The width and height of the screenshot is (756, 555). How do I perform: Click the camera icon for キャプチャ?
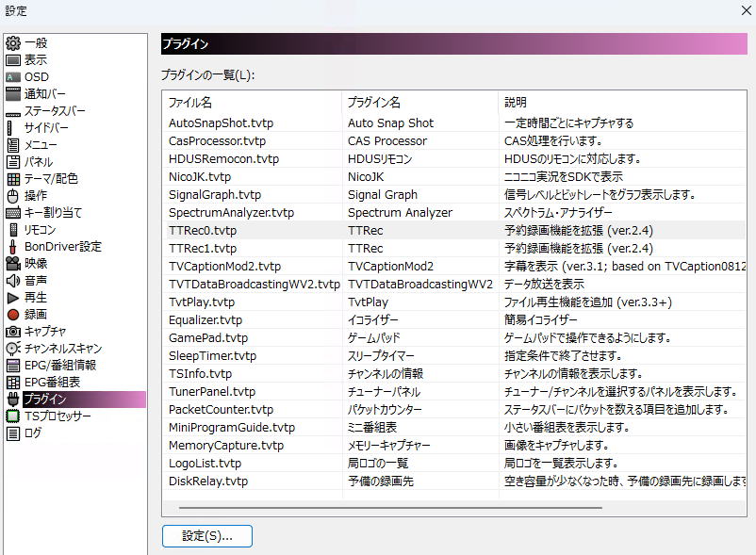[x=13, y=331]
